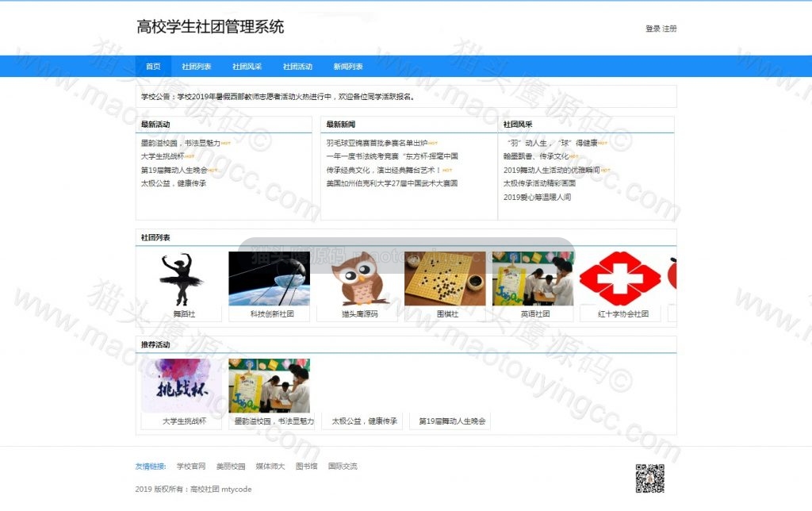Open the 大学生挑战杯 activity link in 最新活动
The height and width of the screenshot is (511, 812).
pyautogui.click(x=163, y=156)
